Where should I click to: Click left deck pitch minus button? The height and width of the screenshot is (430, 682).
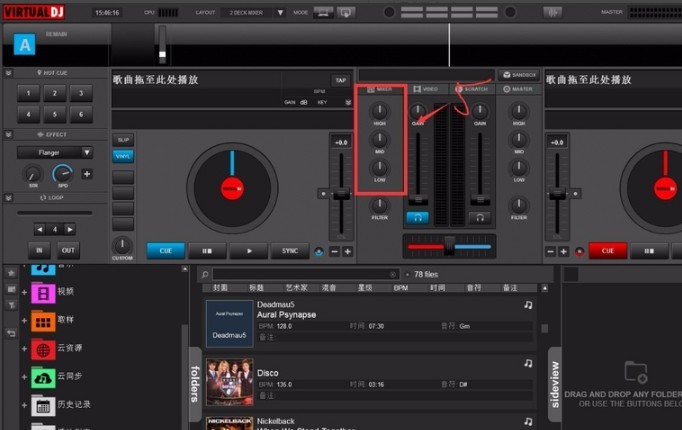334,251
